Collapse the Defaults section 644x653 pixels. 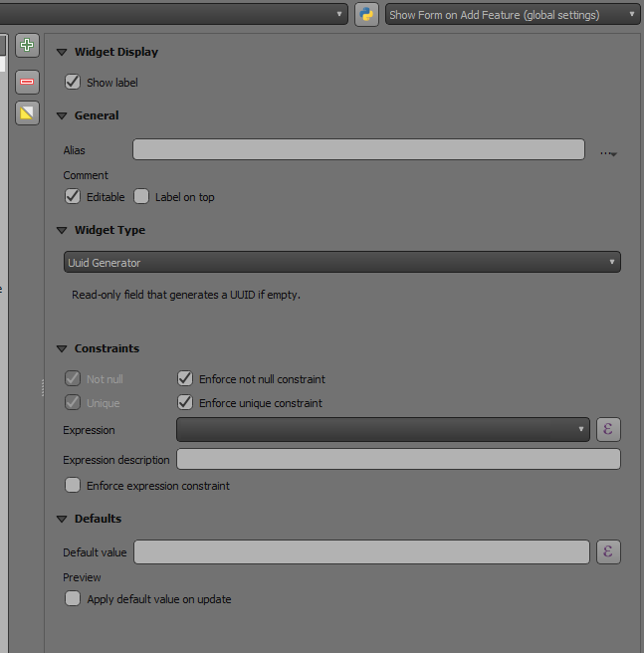(x=62, y=520)
